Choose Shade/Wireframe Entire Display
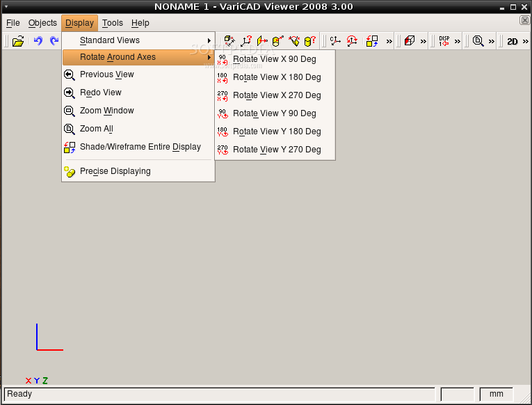This screenshot has width=532, height=405. point(138,147)
